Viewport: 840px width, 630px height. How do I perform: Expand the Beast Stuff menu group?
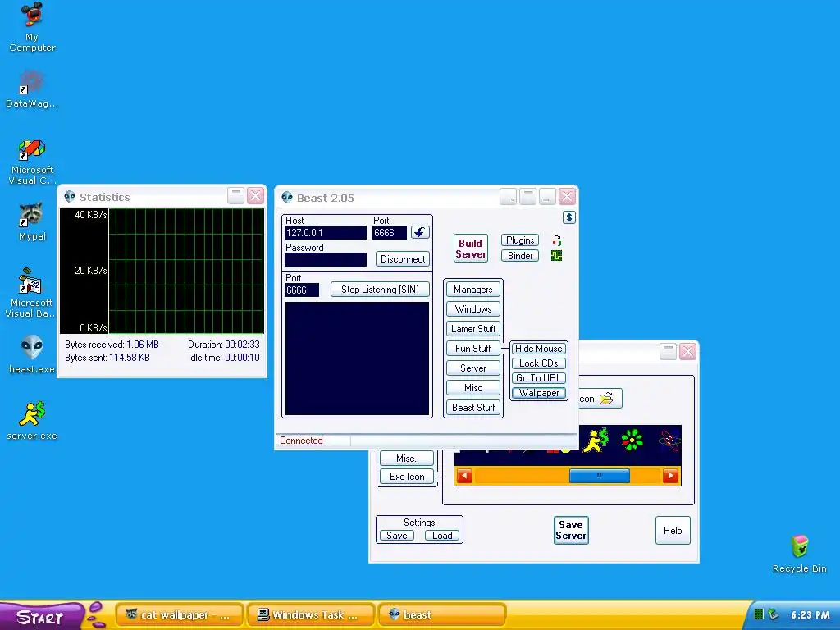coord(473,408)
